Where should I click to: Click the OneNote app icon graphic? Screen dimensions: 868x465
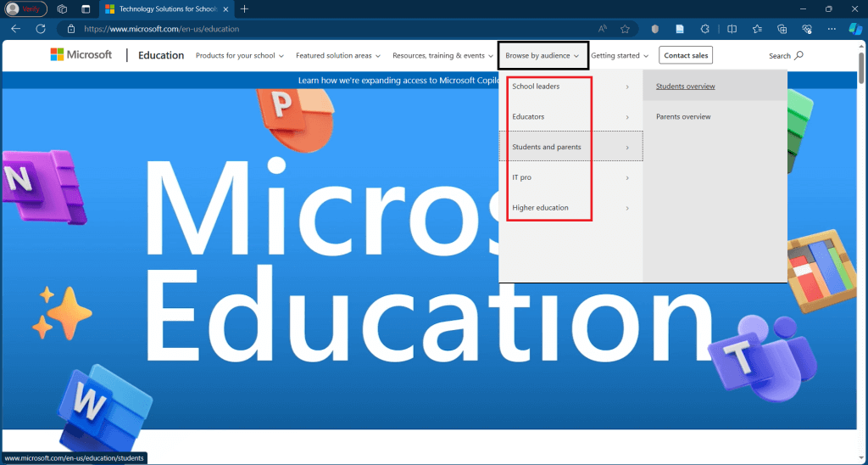pyautogui.click(x=44, y=186)
